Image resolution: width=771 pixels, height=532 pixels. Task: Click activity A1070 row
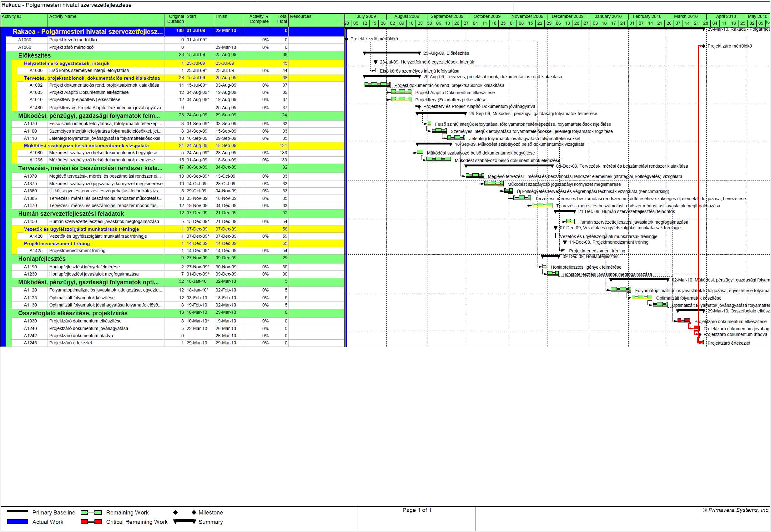tap(178, 124)
